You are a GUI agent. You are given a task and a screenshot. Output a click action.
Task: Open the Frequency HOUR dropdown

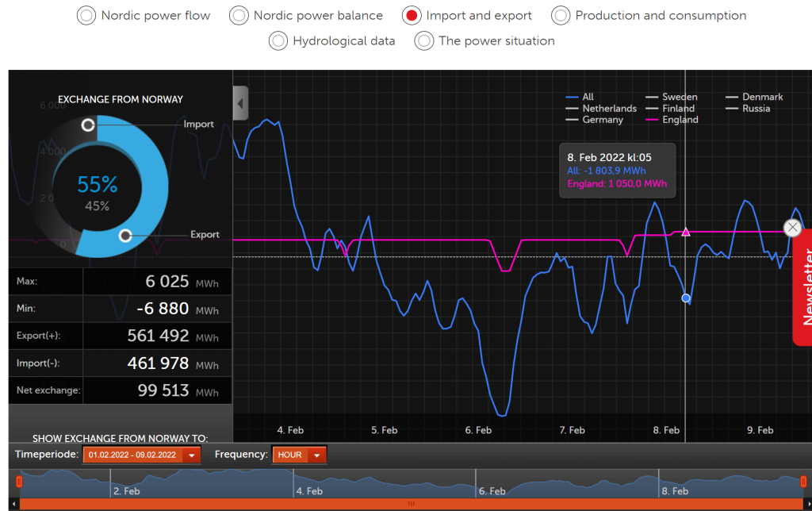click(299, 455)
